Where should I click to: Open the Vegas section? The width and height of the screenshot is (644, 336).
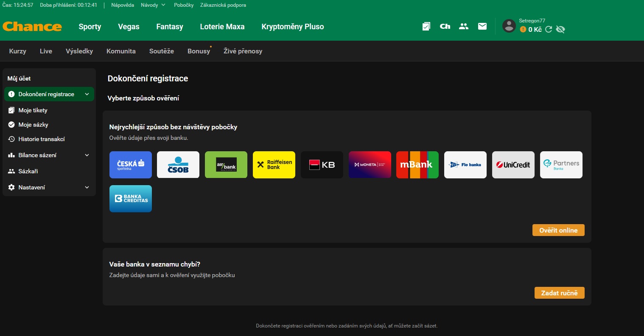point(129,26)
